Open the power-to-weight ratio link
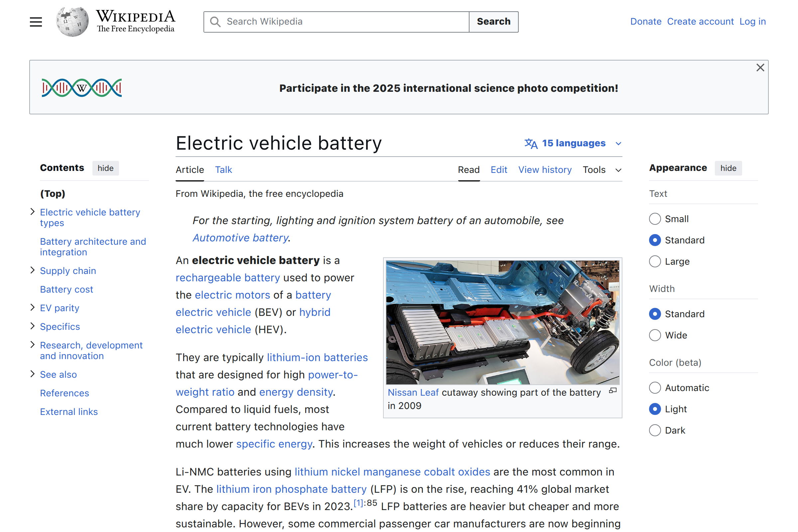 pyautogui.click(x=267, y=383)
